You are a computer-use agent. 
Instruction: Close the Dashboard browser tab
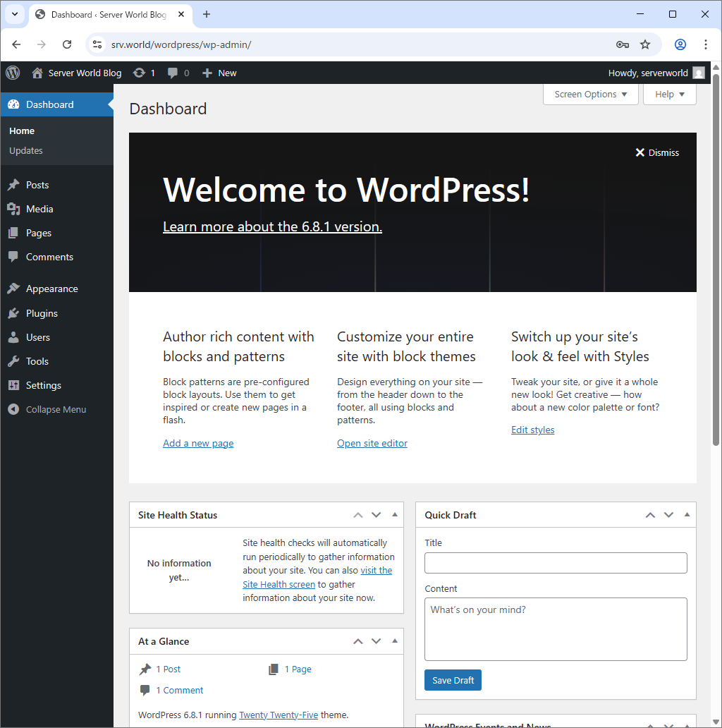point(181,14)
